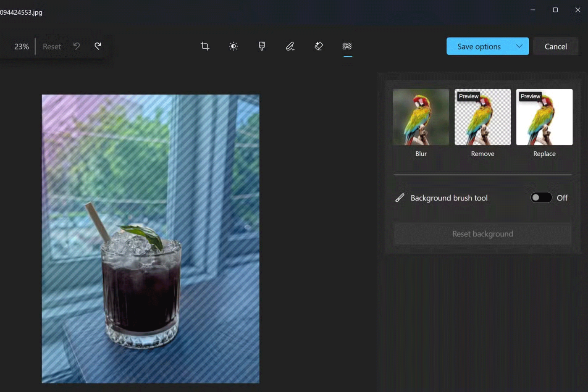Click the Undo arrow icon
The width and height of the screenshot is (588, 392).
click(76, 46)
